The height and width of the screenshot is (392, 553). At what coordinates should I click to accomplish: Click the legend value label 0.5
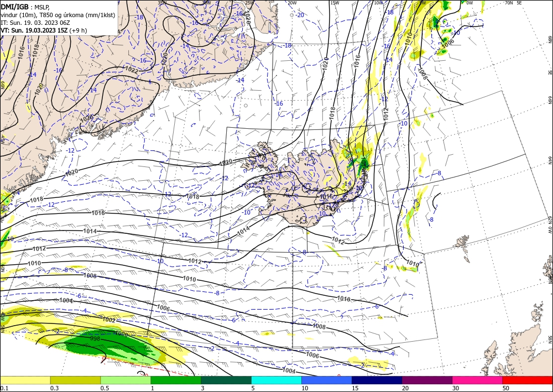click(105, 388)
